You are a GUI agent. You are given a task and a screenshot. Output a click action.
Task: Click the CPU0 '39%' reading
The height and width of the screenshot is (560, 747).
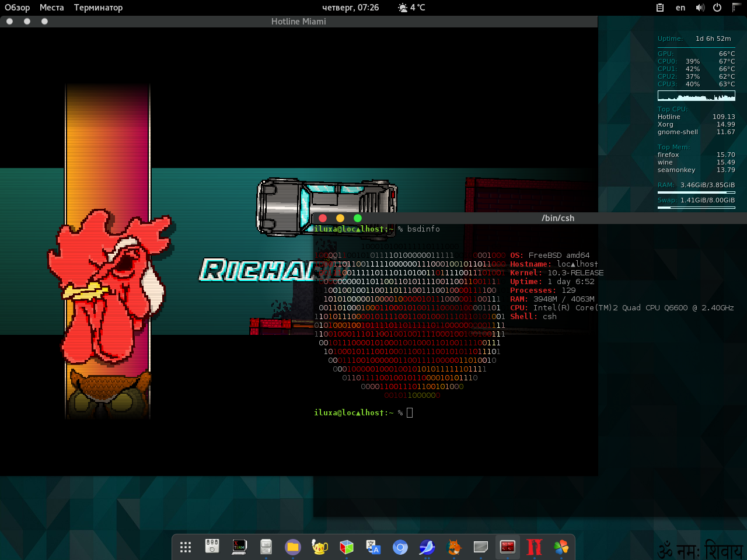[693, 61]
